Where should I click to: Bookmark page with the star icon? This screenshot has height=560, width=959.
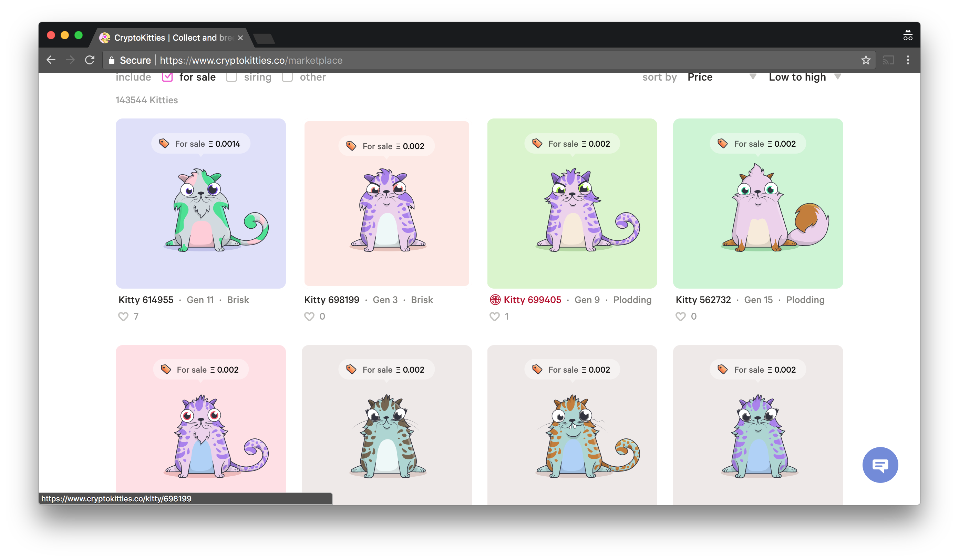pos(866,60)
